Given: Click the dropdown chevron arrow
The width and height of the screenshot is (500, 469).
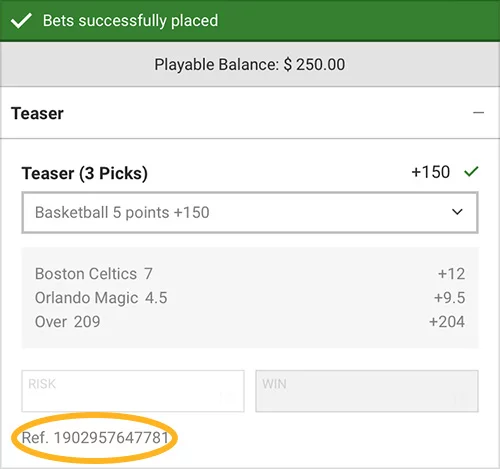Looking at the screenshot, I should point(457,212).
